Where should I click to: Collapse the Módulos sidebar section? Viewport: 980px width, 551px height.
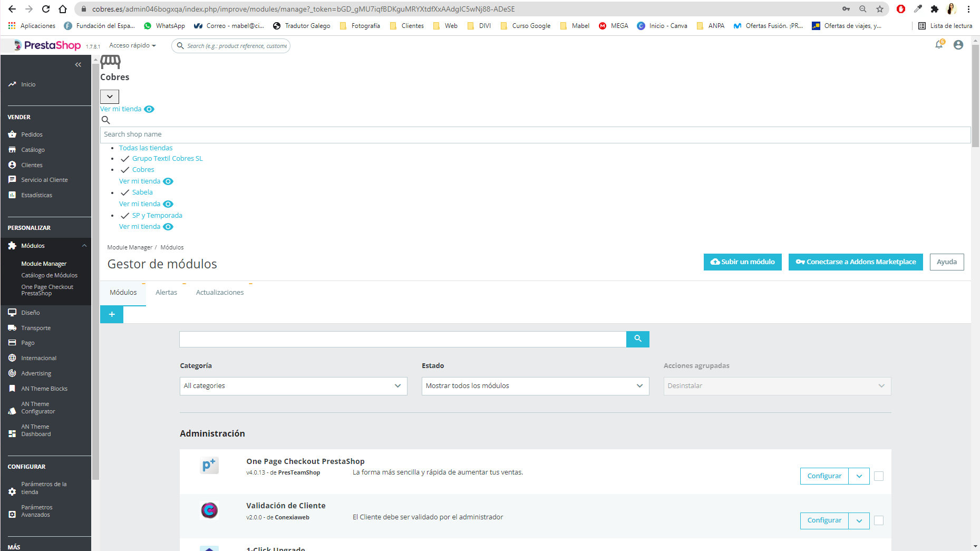[84, 246]
